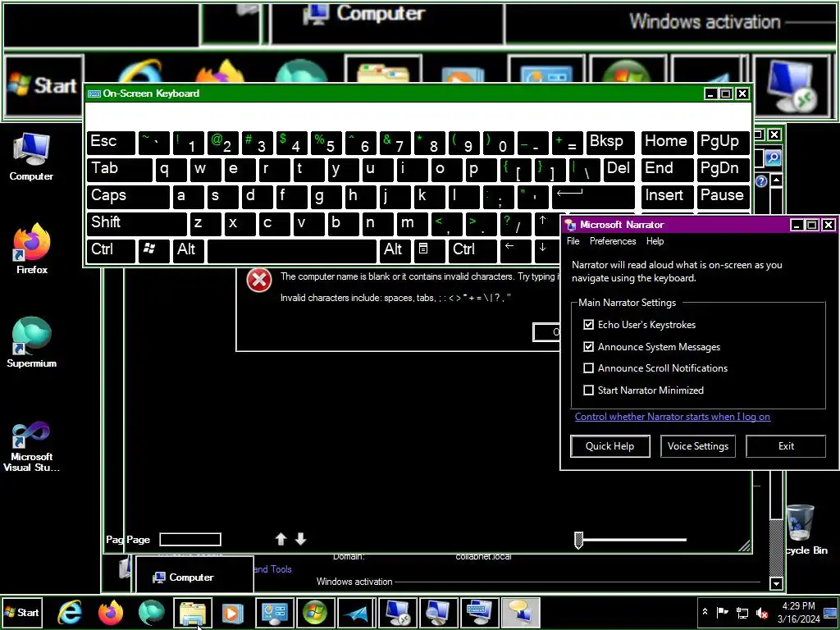This screenshot has height=630, width=840.
Task: Click the blue help icon in rear window
Action: pyautogui.click(x=761, y=181)
